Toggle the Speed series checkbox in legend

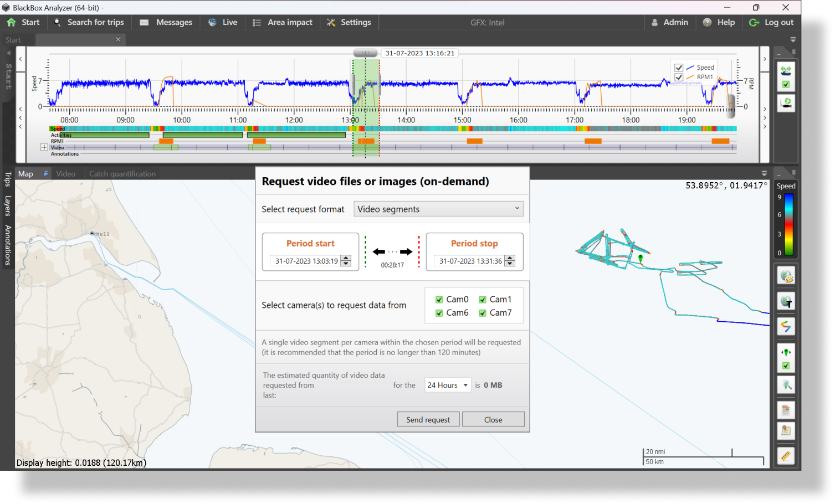pos(679,68)
